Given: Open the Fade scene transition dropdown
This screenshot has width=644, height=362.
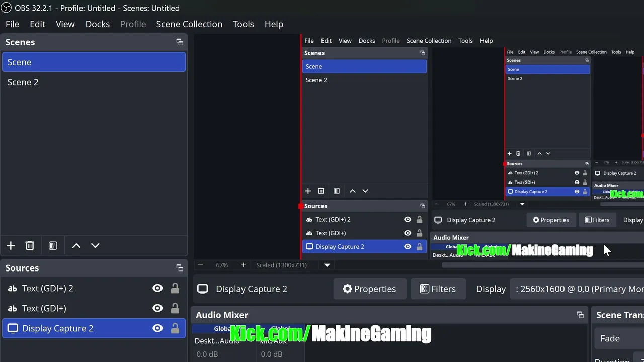Looking at the screenshot, I should 619,338.
